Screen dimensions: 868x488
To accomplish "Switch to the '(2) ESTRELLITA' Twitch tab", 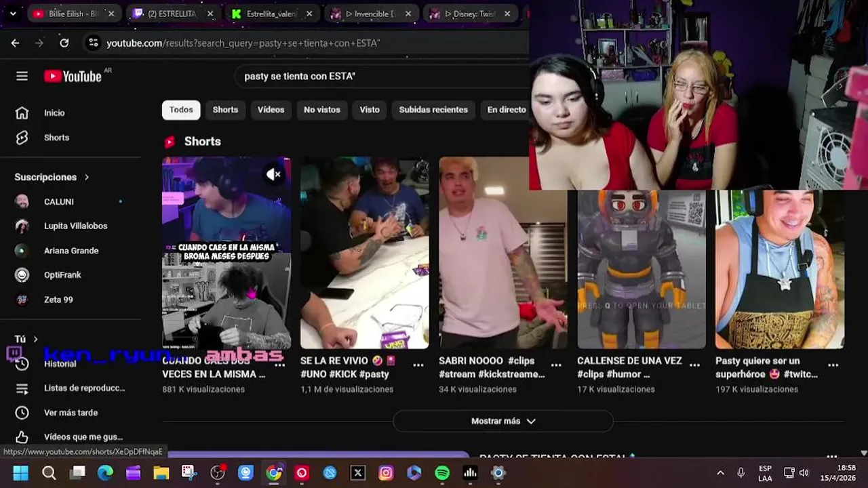I will pos(172,14).
